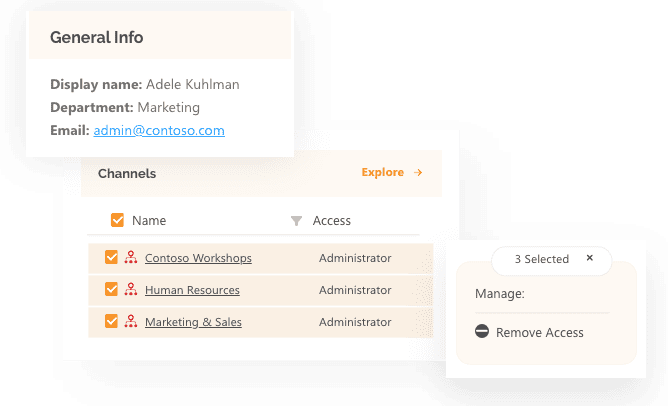Open the Human Resources channel link
668x406 pixels.
(192, 290)
